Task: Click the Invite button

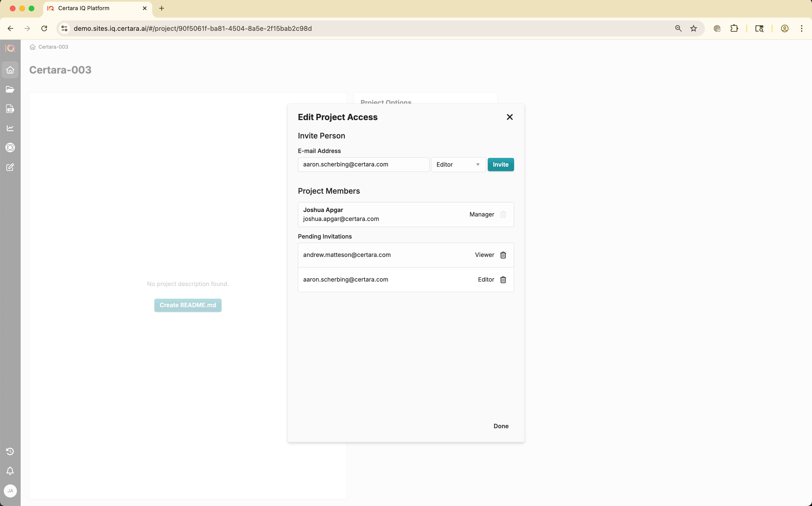Action: point(500,164)
